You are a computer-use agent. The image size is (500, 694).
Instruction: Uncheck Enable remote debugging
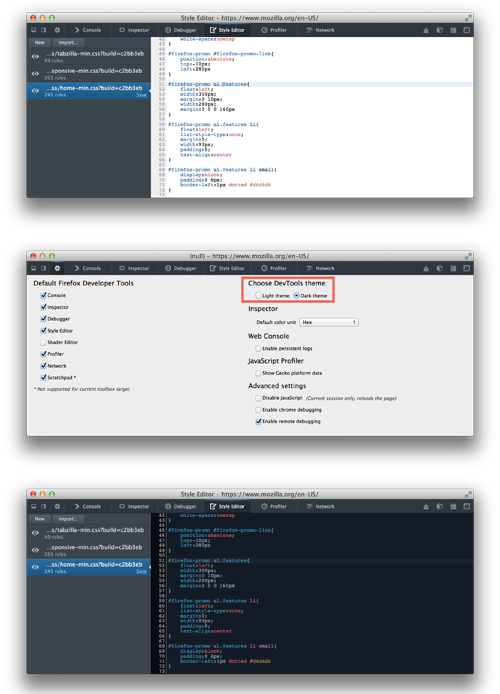258,421
